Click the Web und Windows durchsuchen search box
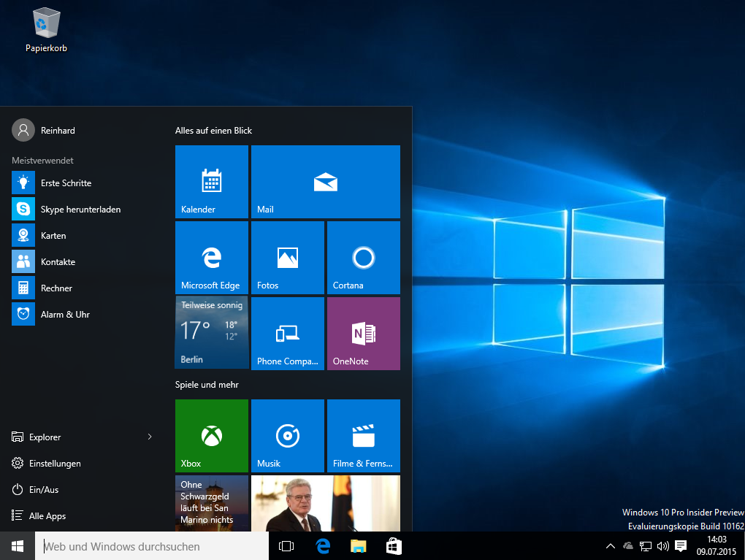Image resolution: width=745 pixels, height=560 pixels. [152, 546]
